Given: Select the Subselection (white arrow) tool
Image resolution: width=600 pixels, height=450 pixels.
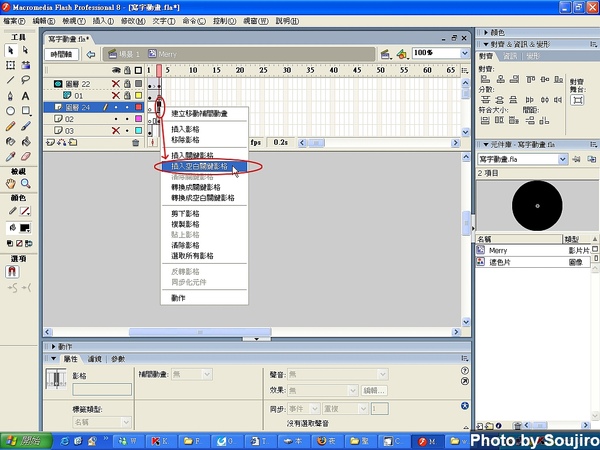Looking at the screenshot, I should coord(26,50).
